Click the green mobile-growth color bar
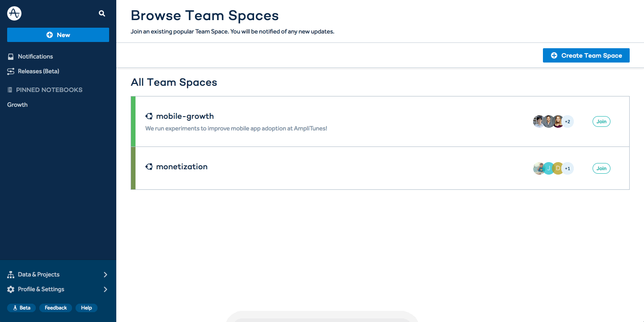 133,121
